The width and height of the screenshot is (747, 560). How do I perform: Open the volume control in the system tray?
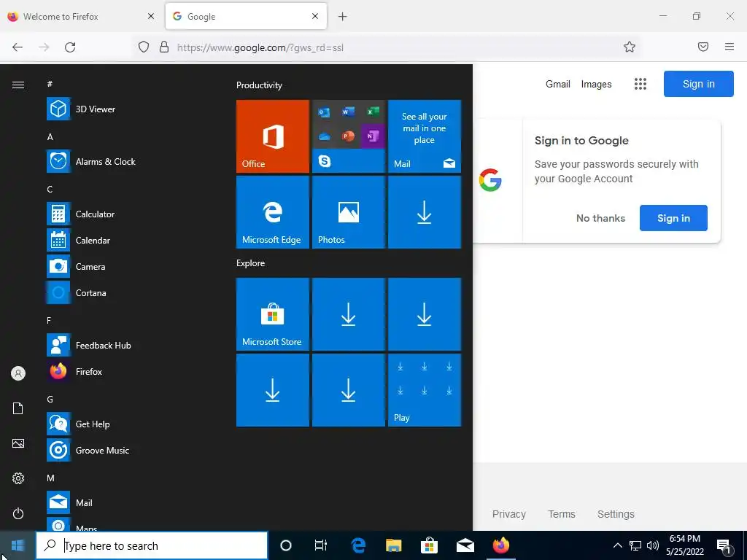pyautogui.click(x=653, y=545)
